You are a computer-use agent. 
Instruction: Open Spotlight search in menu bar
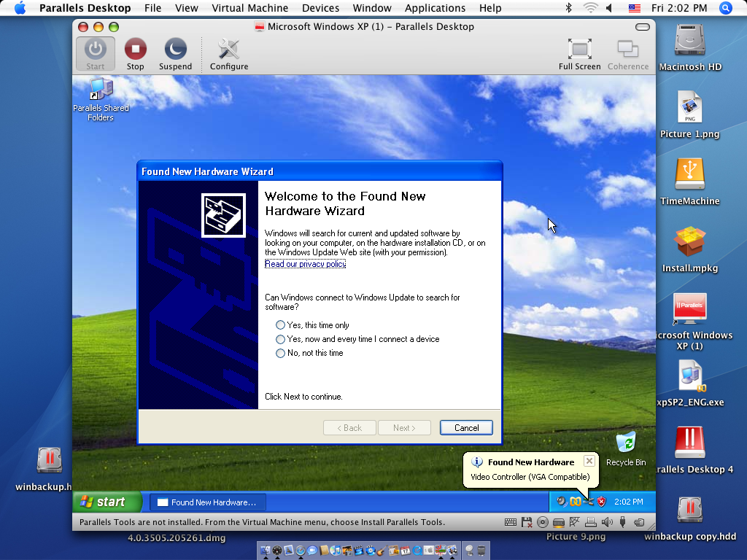coord(726,8)
